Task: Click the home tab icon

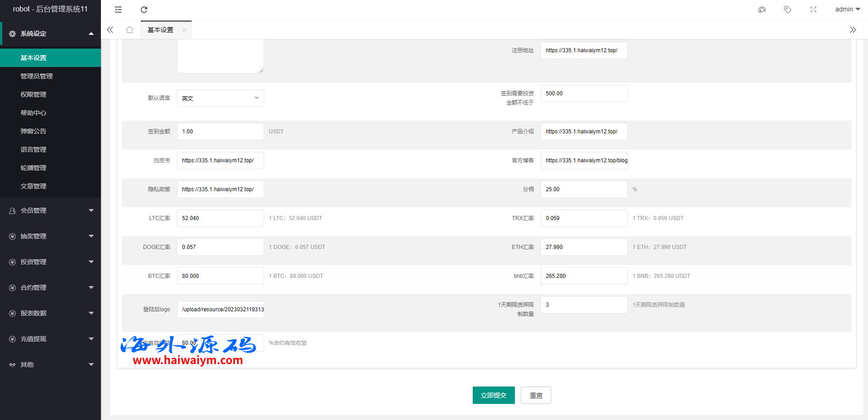Action: point(130,30)
